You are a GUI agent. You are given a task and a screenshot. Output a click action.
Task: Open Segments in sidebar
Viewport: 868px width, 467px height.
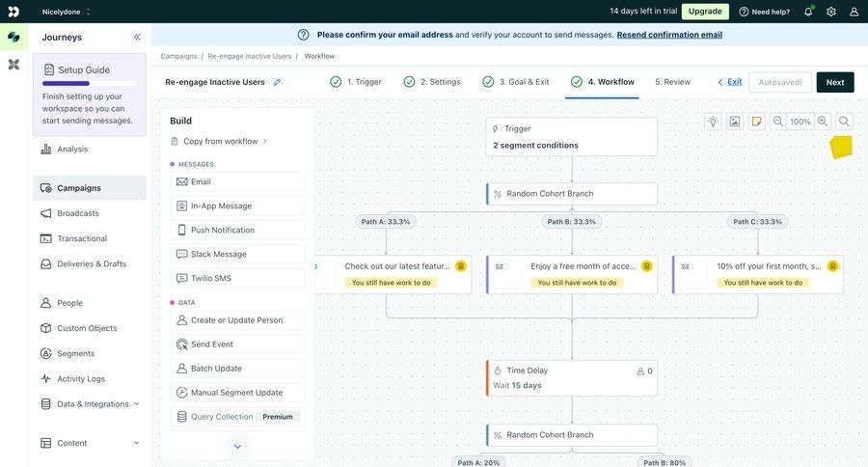[90, 353]
